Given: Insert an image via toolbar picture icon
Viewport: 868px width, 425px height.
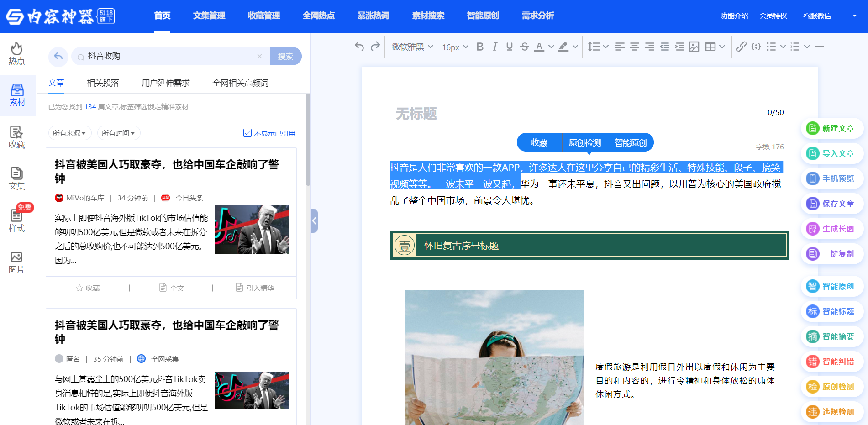Looking at the screenshot, I should tap(694, 47).
